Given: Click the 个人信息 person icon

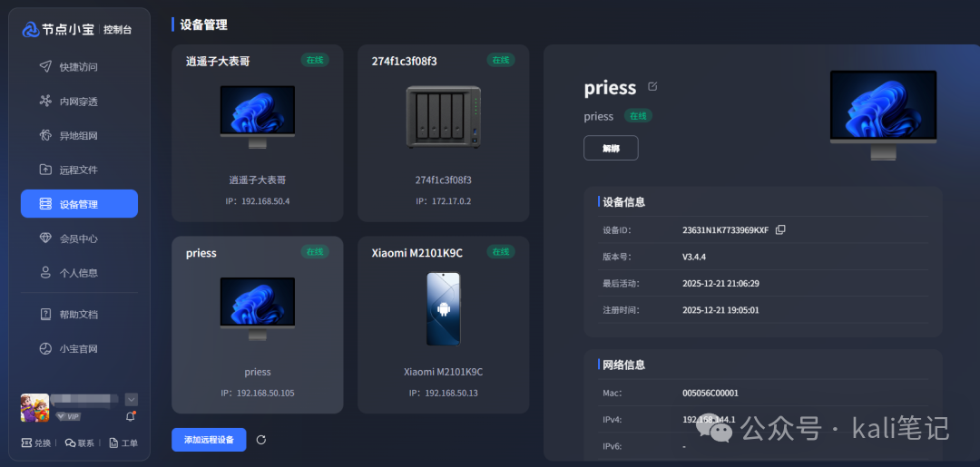Looking at the screenshot, I should [45, 272].
